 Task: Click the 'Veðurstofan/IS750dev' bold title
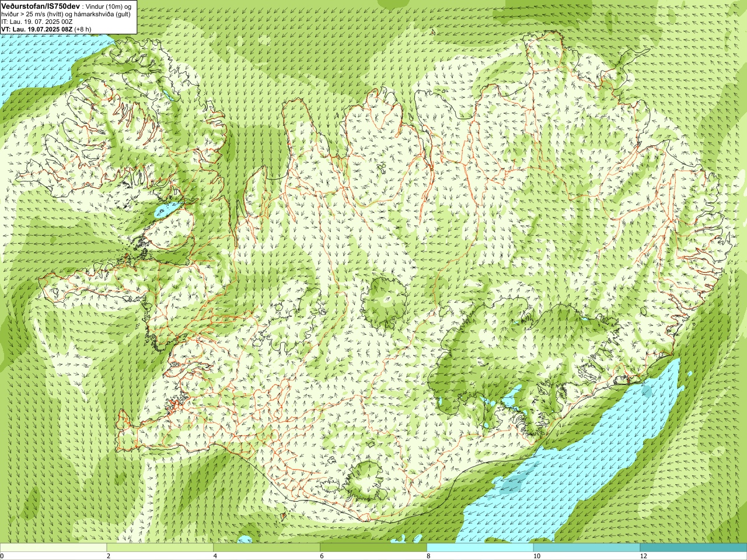click(x=40, y=5)
